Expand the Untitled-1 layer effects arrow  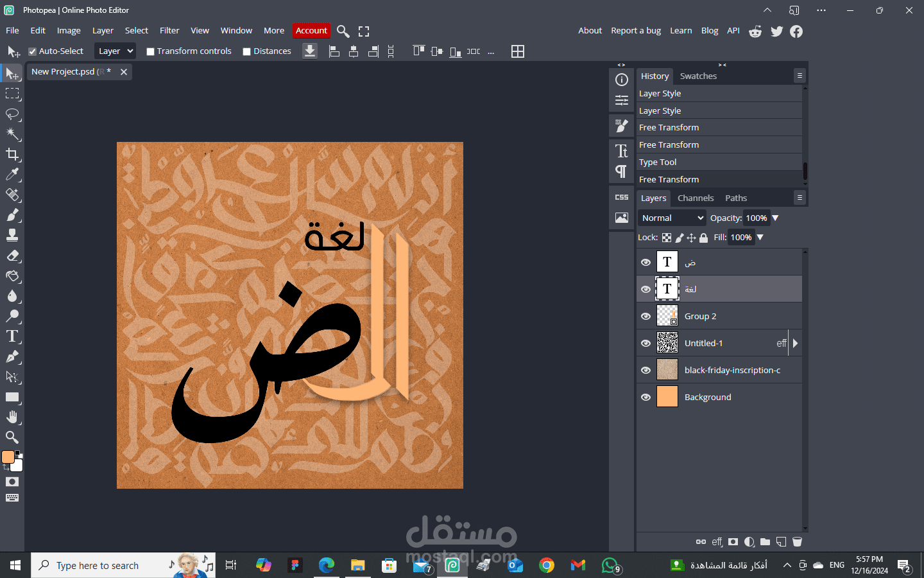click(x=796, y=343)
